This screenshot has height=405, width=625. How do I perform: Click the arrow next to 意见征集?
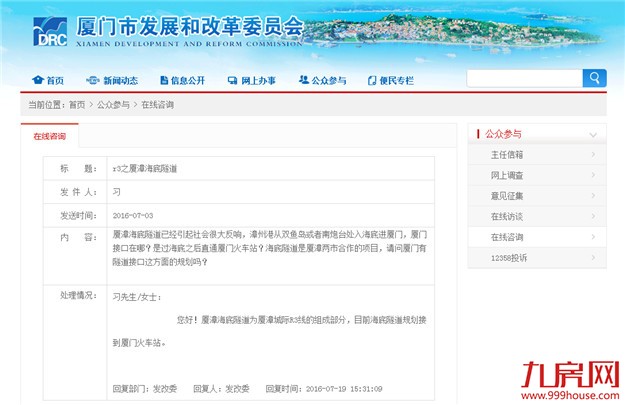(x=594, y=196)
